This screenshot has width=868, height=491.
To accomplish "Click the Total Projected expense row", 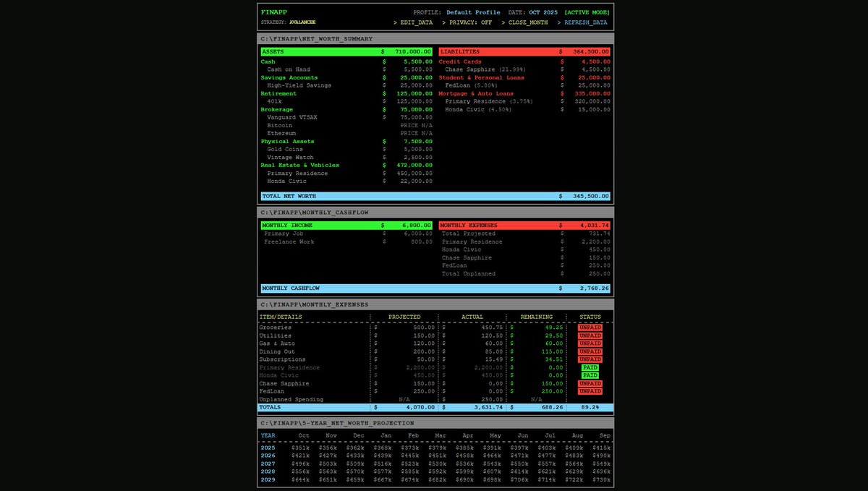I will click(524, 234).
